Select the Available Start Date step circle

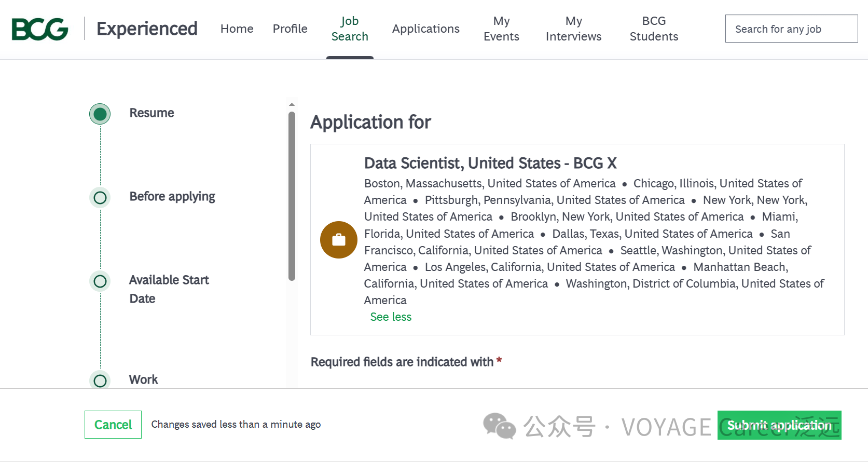pyautogui.click(x=100, y=281)
